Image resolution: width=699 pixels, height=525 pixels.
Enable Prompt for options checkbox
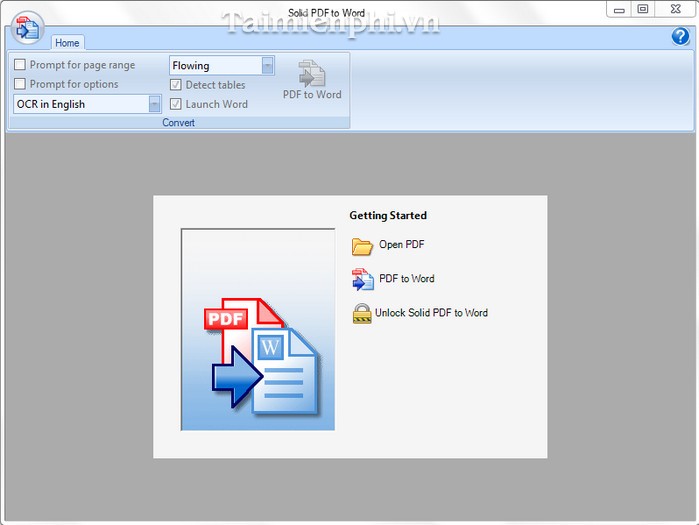[20, 84]
